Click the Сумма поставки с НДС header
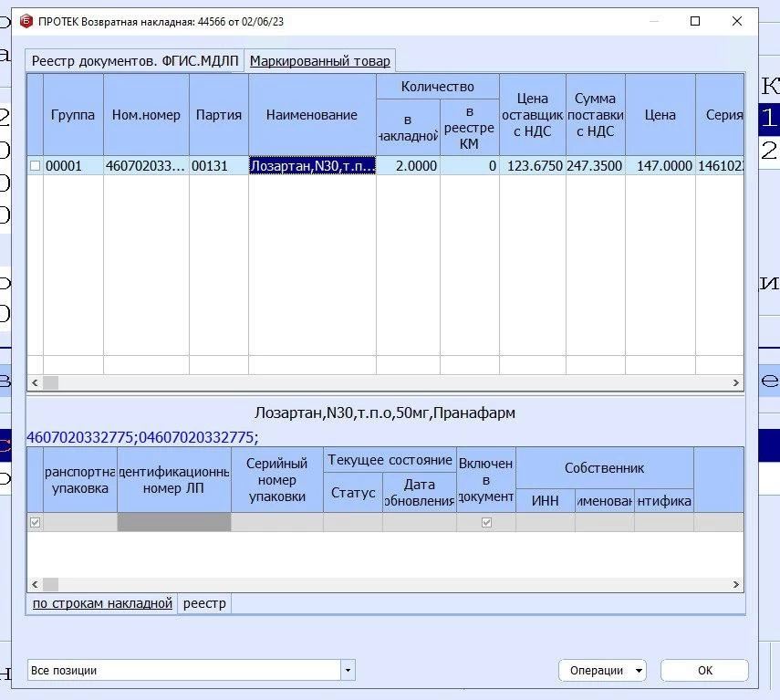780x700 pixels. (x=596, y=115)
